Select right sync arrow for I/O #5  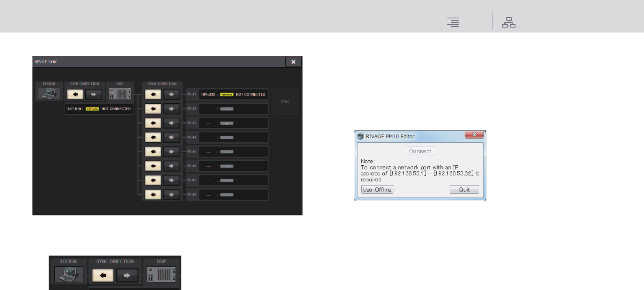(x=171, y=152)
